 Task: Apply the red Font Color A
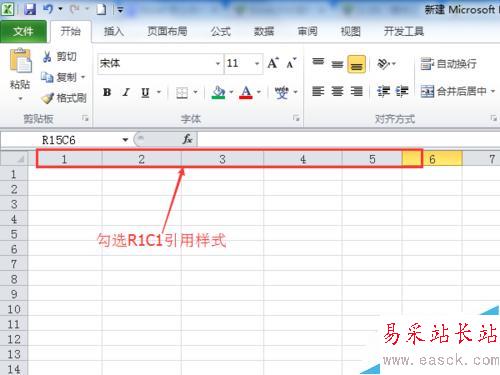click(x=246, y=92)
